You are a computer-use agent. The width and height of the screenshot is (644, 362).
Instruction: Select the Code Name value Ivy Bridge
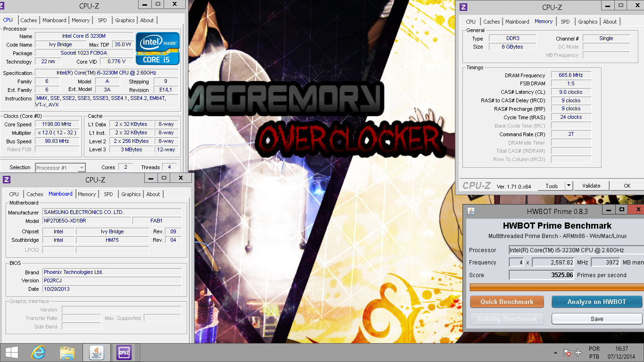[x=60, y=45]
